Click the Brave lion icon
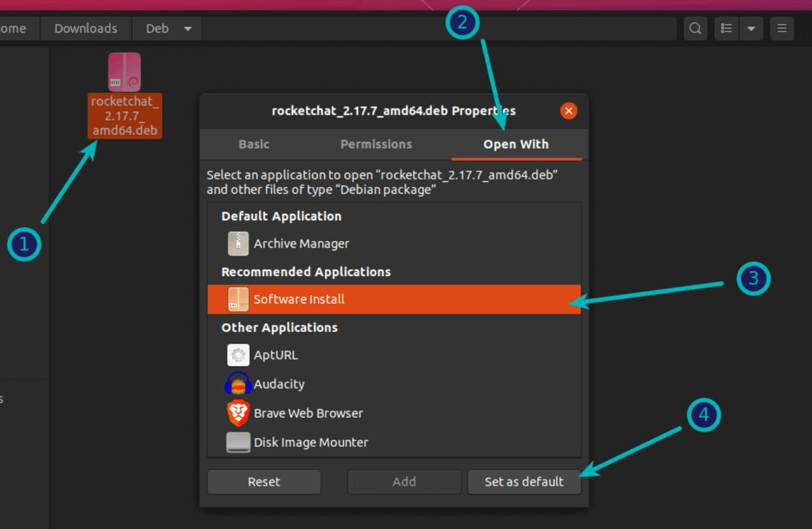The height and width of the screenshot is (529, 812). coord(238,413)
